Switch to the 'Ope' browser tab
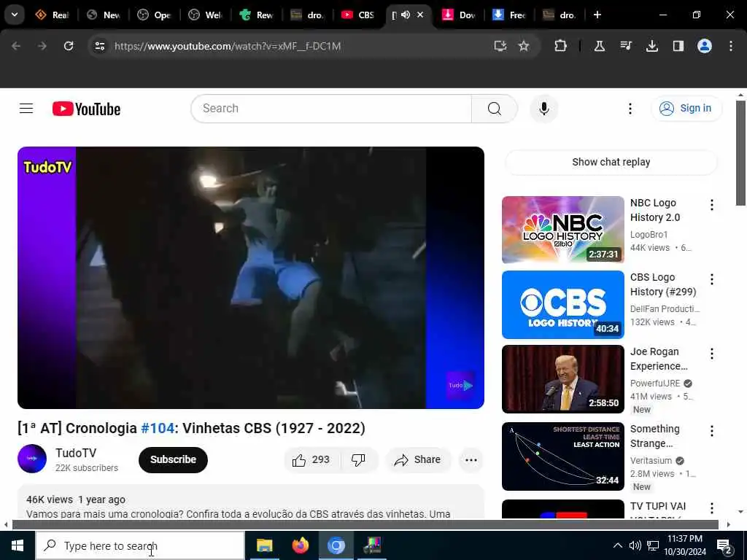Screen dimensions: 747x560 point(155,15)
